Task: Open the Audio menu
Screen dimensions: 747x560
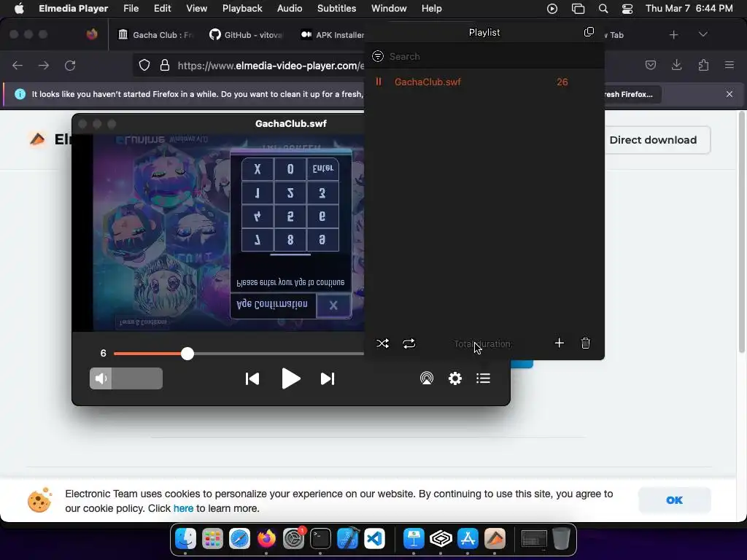Action: point(289,9)
